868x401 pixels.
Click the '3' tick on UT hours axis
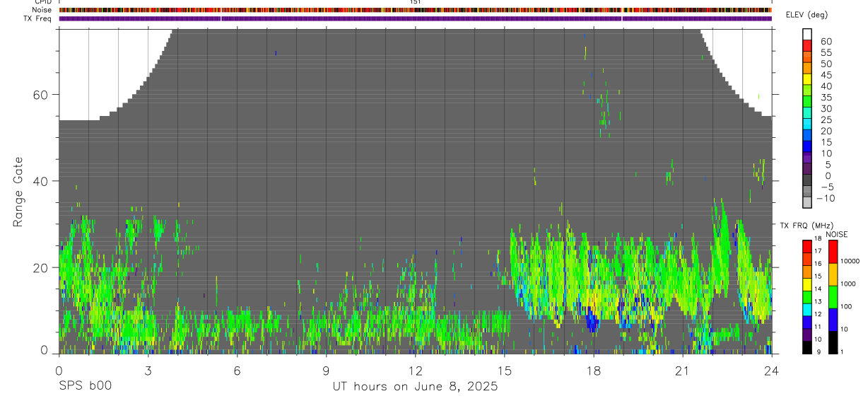tap(148, 371)
